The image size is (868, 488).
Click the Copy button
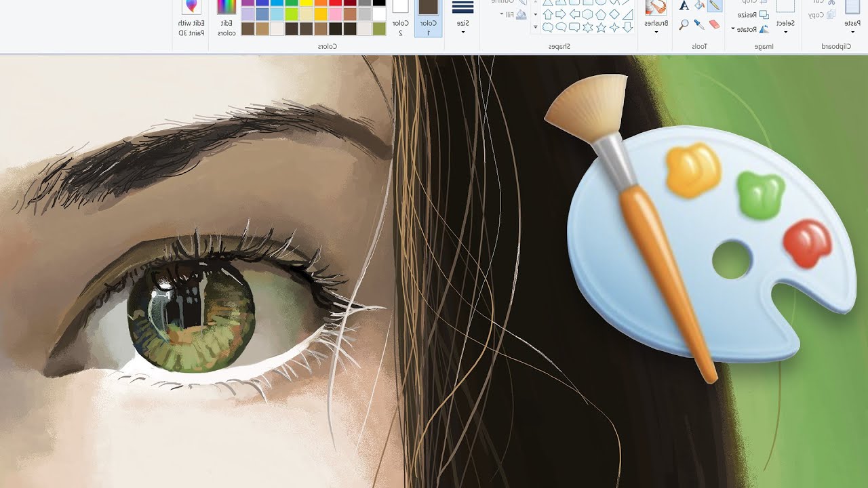point(822,14)
